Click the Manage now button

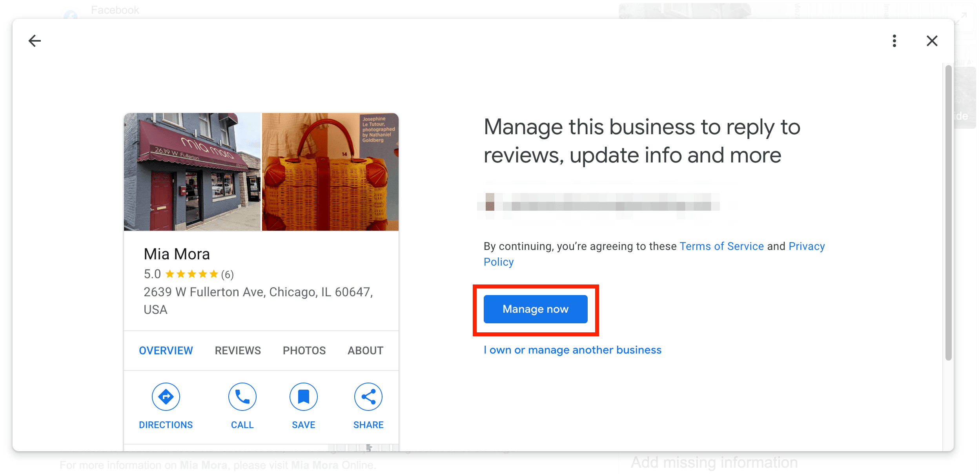[536, 309]
